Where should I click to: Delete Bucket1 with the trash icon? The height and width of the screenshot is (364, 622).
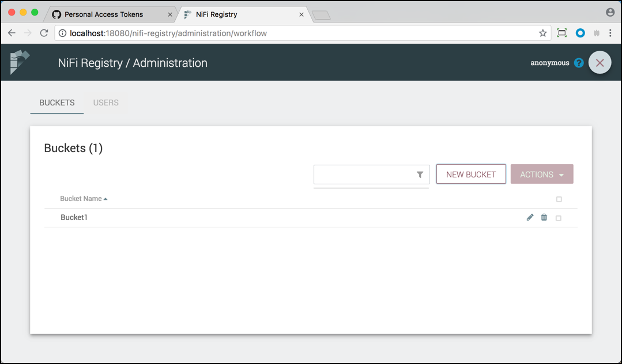pyautogui.click(x=544, y=217)
